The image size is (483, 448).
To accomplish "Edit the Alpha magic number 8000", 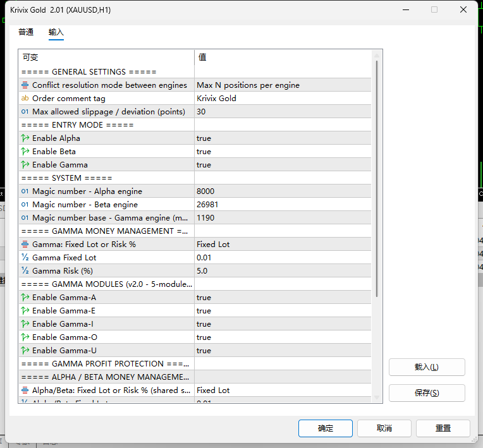I will click(x=283, y=191).
